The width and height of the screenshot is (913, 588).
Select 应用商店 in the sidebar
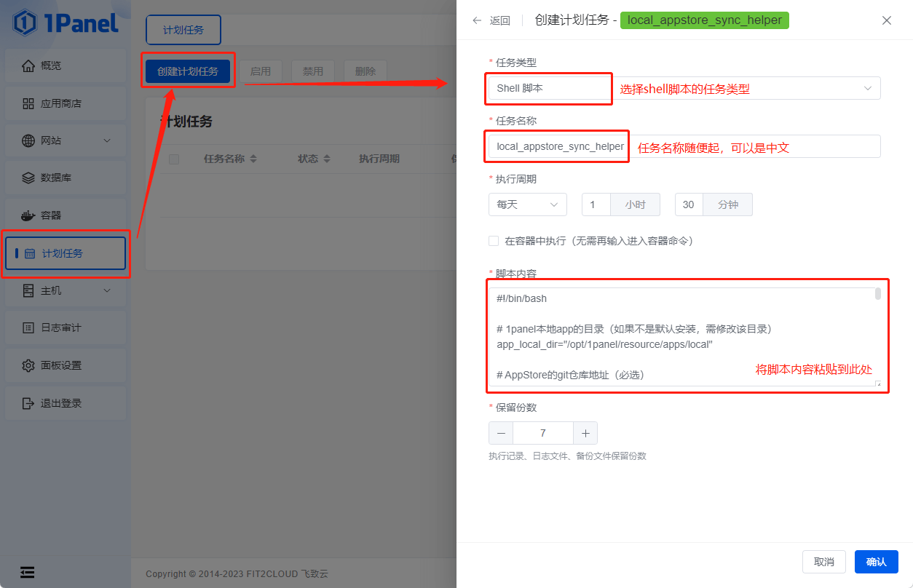click(66, 103)
